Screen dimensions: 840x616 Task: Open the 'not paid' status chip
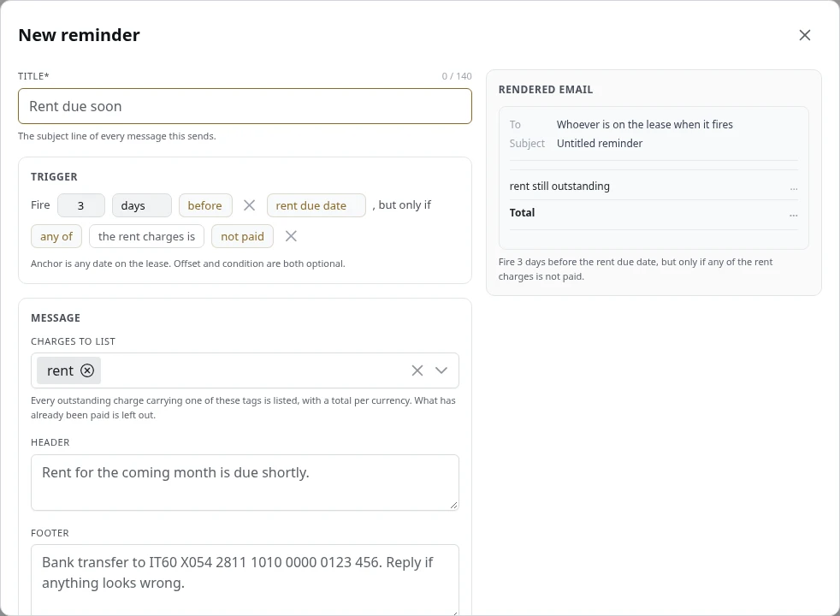coord(242,236)
